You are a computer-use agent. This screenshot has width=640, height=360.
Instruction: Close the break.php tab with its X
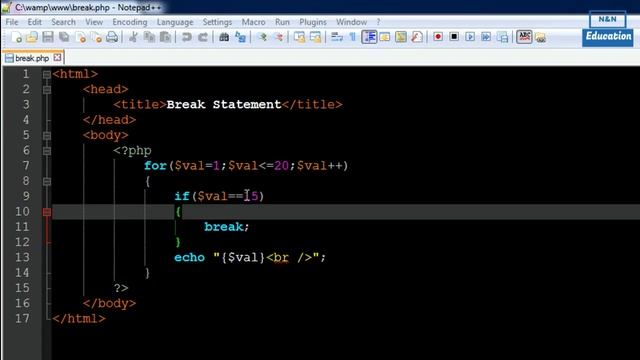pyautogui.click(x=58, y=58)
